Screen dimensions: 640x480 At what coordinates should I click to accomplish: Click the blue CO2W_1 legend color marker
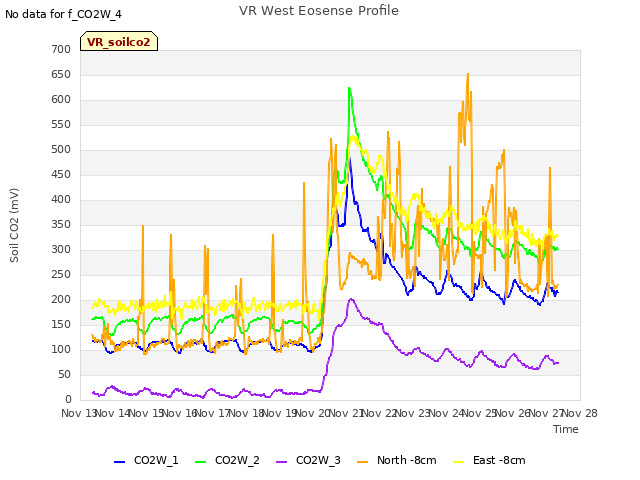(119, 462)
